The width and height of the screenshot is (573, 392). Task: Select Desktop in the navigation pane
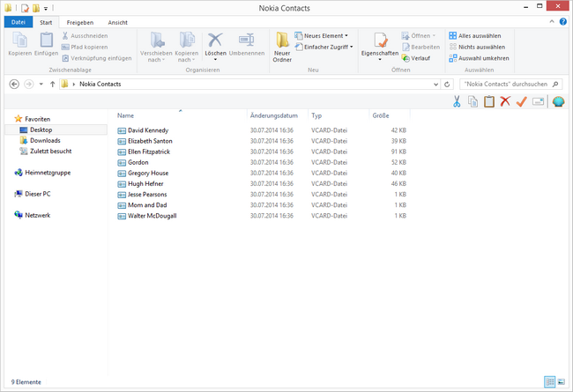coord(56,129)
